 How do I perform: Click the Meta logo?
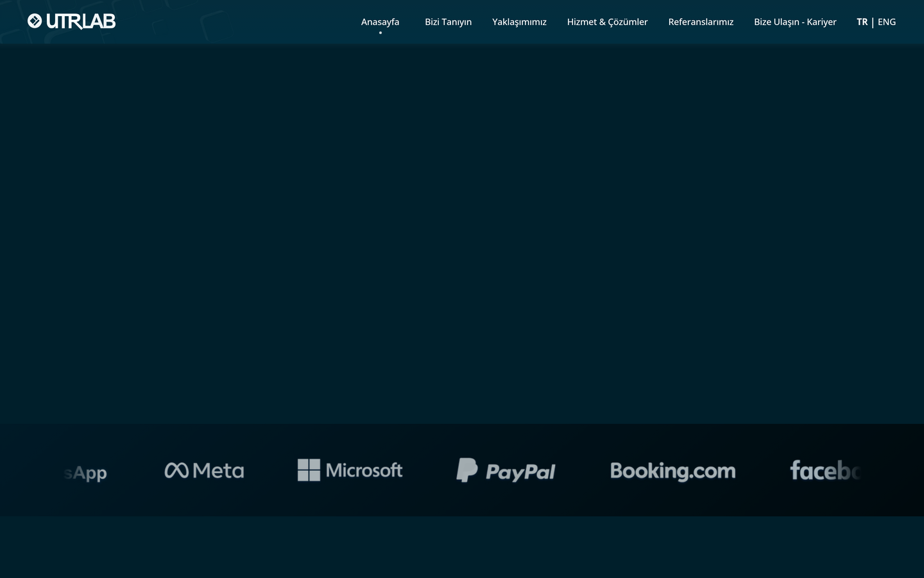[204, 471]
